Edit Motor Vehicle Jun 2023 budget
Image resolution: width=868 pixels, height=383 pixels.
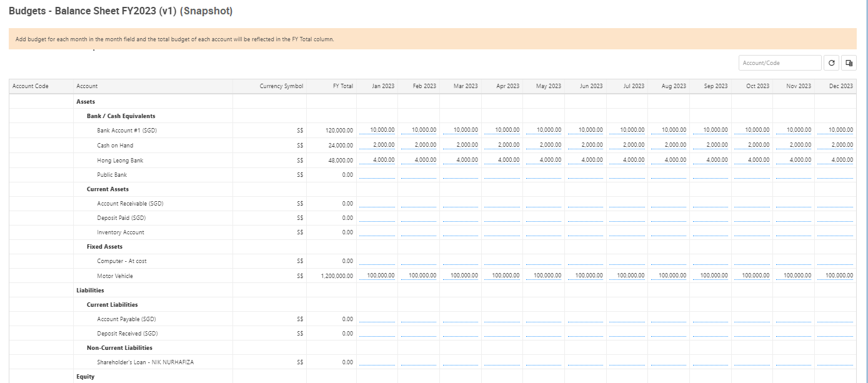(x=586, y=276)
